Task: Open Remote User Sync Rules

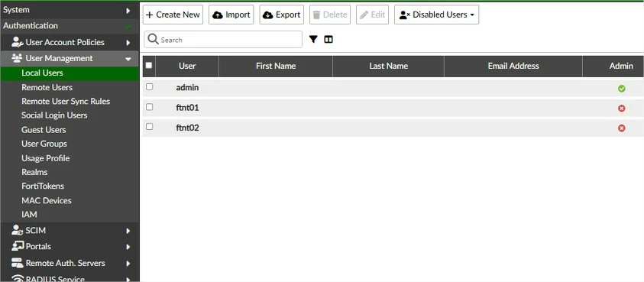Action: tap(66, 101)
